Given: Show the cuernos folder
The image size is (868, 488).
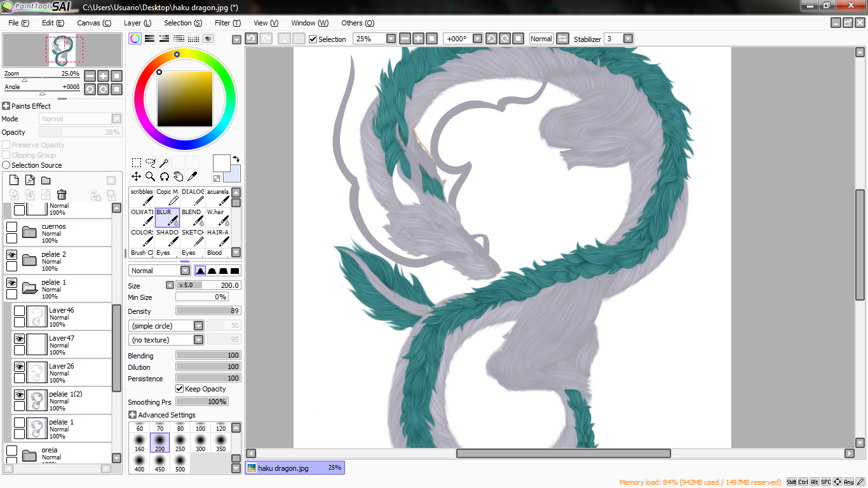Looking at the screenshot, I should tap(11, 227).
